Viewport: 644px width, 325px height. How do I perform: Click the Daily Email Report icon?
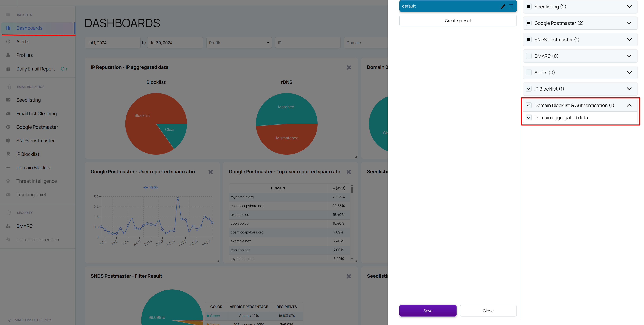(8, 69)
